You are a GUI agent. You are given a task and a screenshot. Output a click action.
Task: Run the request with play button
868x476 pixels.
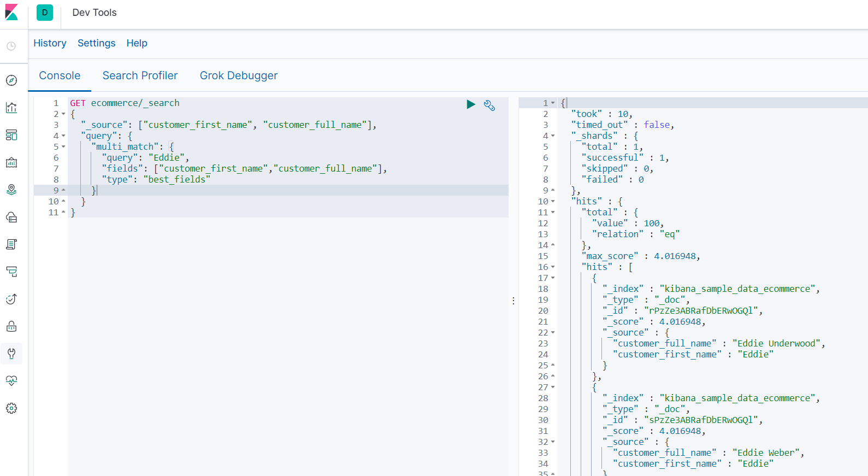[471, 104]
